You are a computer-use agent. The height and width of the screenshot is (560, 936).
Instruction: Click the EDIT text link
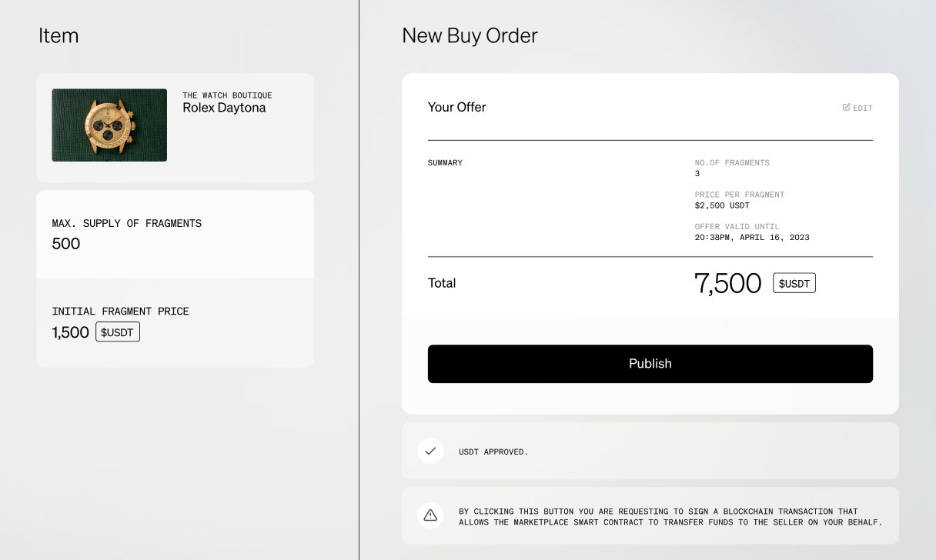863,108
